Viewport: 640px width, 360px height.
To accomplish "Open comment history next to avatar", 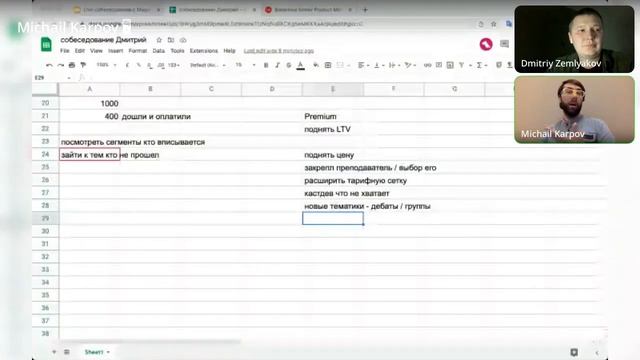I will [x=504, y=44].
